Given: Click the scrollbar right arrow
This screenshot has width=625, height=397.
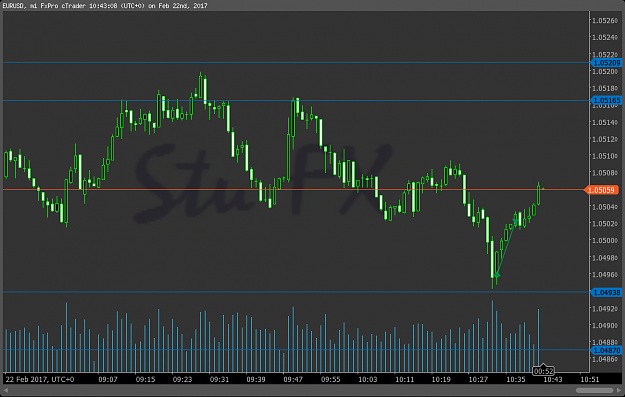Looking at the screenshot, I should [x=619, y=390].
